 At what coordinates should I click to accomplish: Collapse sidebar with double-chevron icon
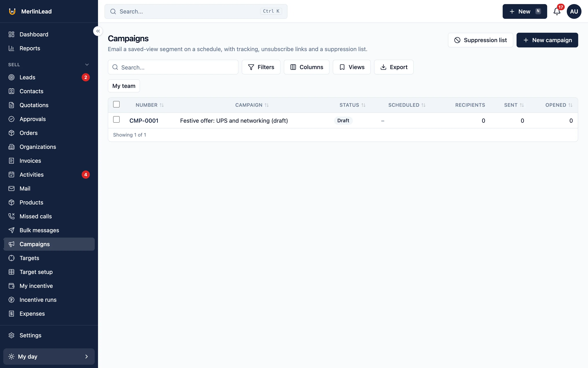pos(98,31)
